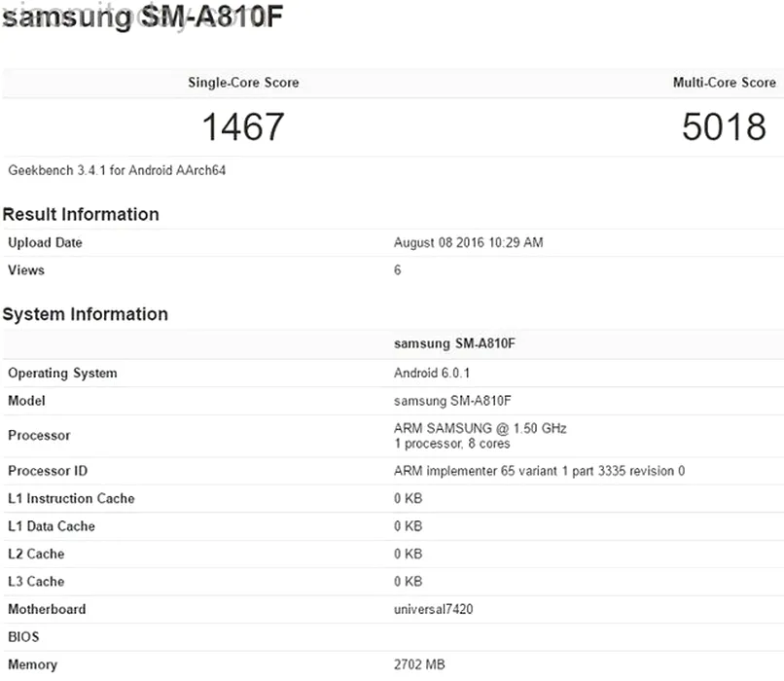Select the multi-core score value 5018
Screen dimensions: 784x681
click(x=724, y=126)
